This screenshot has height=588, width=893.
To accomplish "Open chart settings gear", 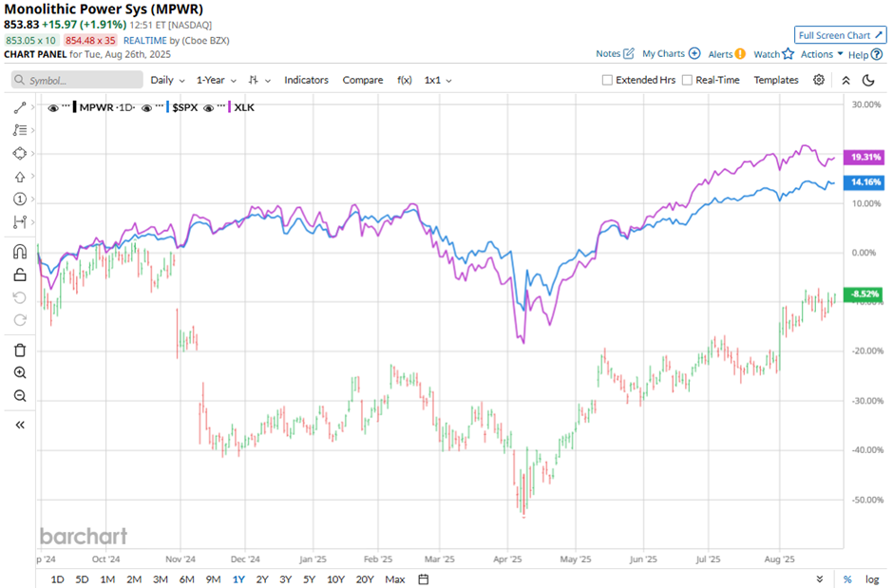I will coord(818,80).
